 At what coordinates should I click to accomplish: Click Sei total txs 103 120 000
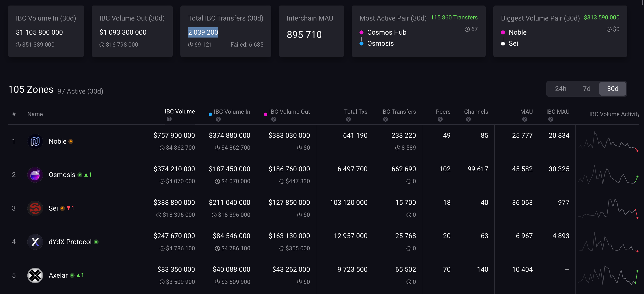click(x=349, y=202)
